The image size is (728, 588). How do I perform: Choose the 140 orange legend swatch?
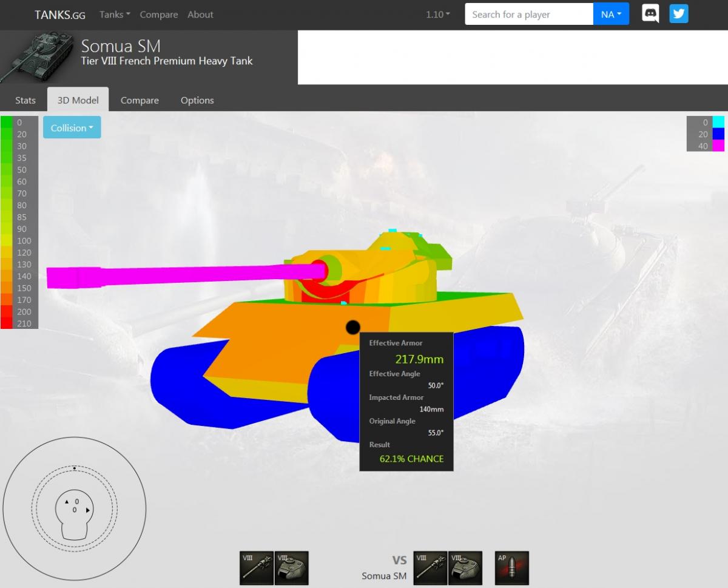tap(6, 276)
